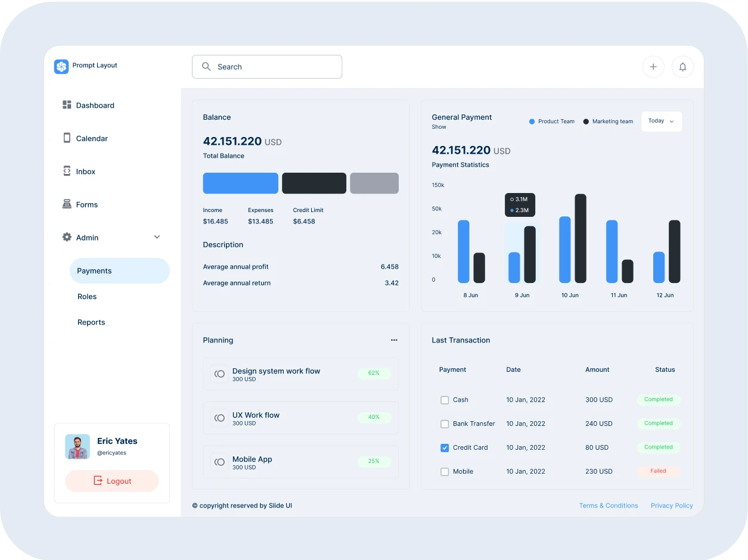Open Inbox from the sidebar icon

click(x=67, y=171)
